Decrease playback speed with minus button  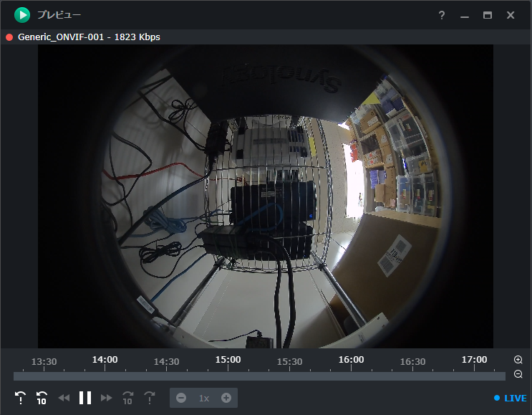click(181, 398)
